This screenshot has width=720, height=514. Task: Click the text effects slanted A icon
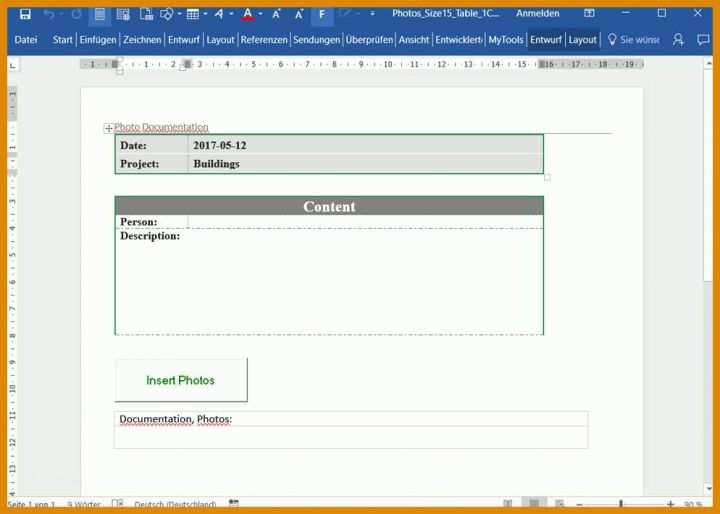(x=219, y=14)
